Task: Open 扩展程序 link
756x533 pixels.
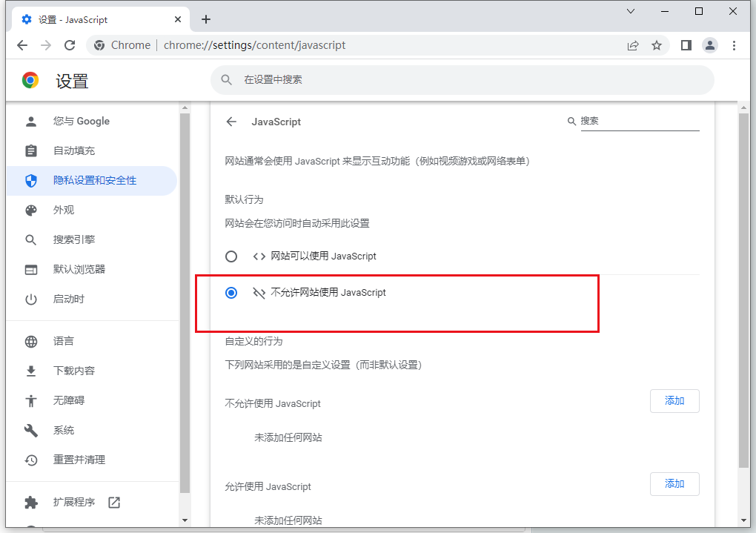Action: click(x=92, y=502)
